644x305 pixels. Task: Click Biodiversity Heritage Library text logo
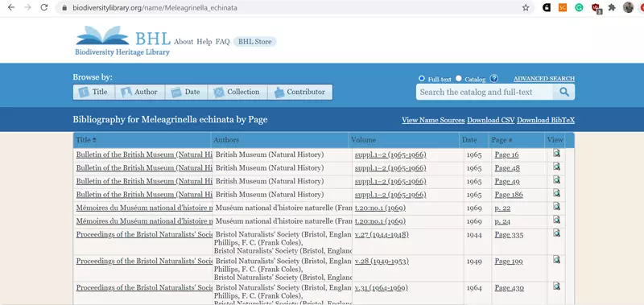(122, 52)
